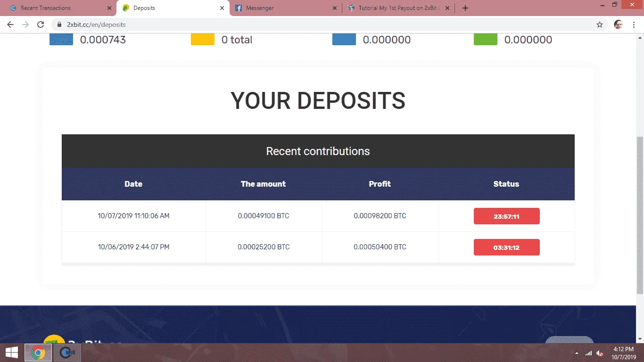Viewport: 644px width, 362px height.
Task: Open the Chrome menu three dots
Action: [x=634, y=25]
